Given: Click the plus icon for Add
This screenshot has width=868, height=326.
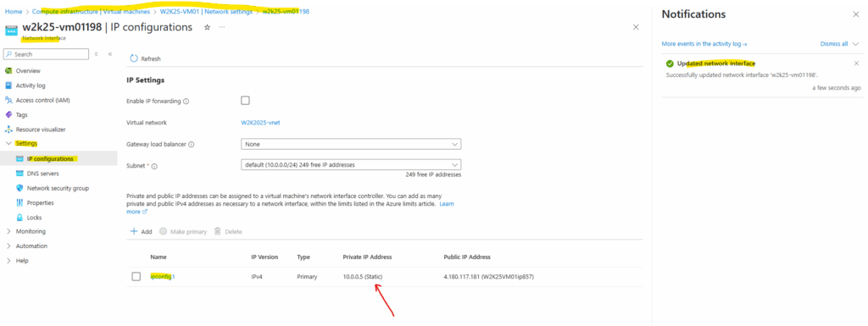Looking at the screenshot, I should 133,231.
